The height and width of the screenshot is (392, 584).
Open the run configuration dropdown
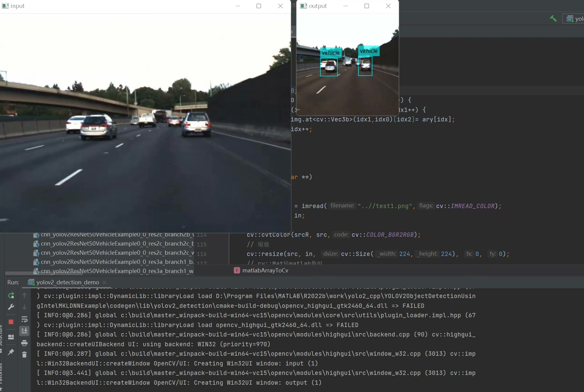point(574,19)
